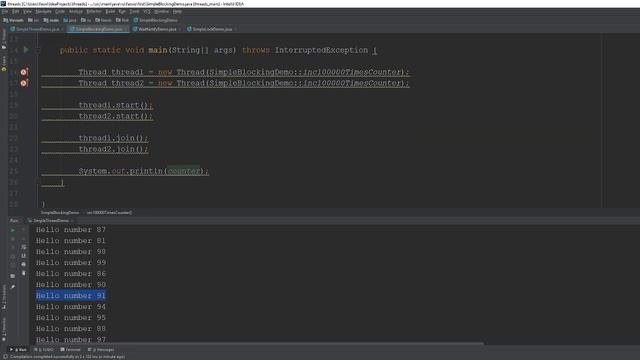Open the Build menu
Screen dimensions: 640x360
click(x=110, y=11)
